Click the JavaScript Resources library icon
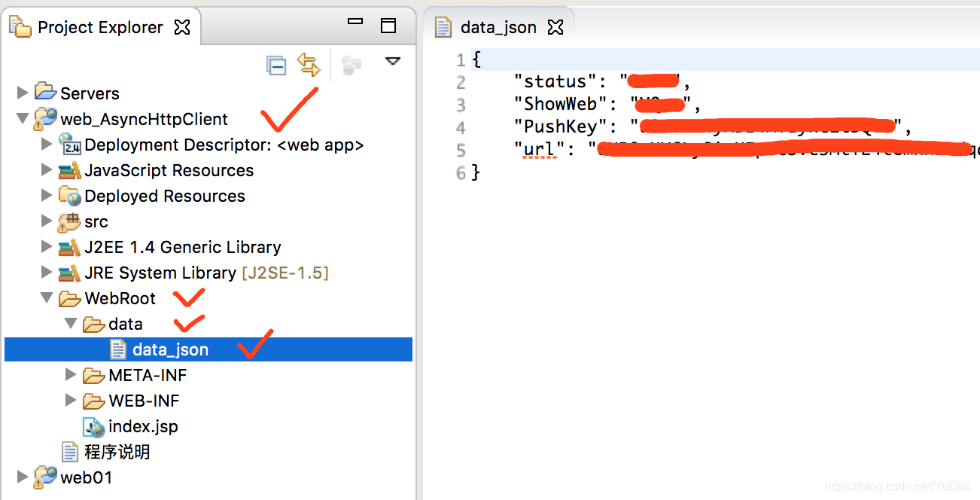This screenshot has height=500, width=980. (70, 169)
